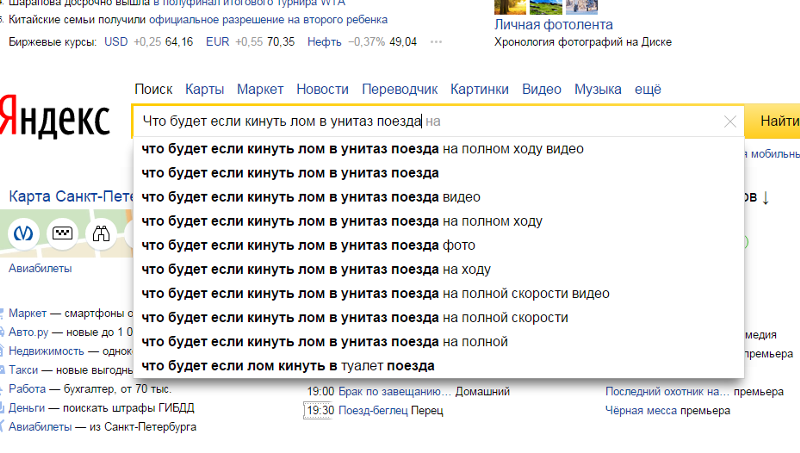Open news about second child permission
Screen dimensions: 800x453
268,20
